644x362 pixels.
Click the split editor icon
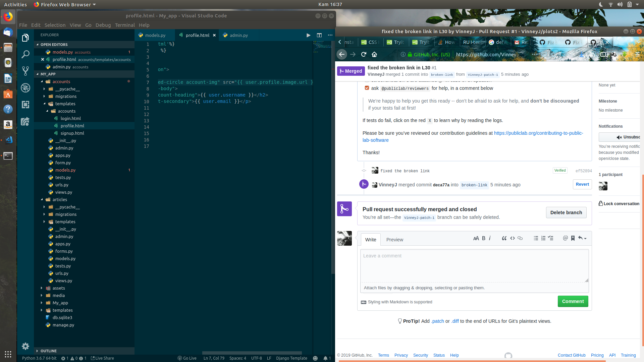319,35
